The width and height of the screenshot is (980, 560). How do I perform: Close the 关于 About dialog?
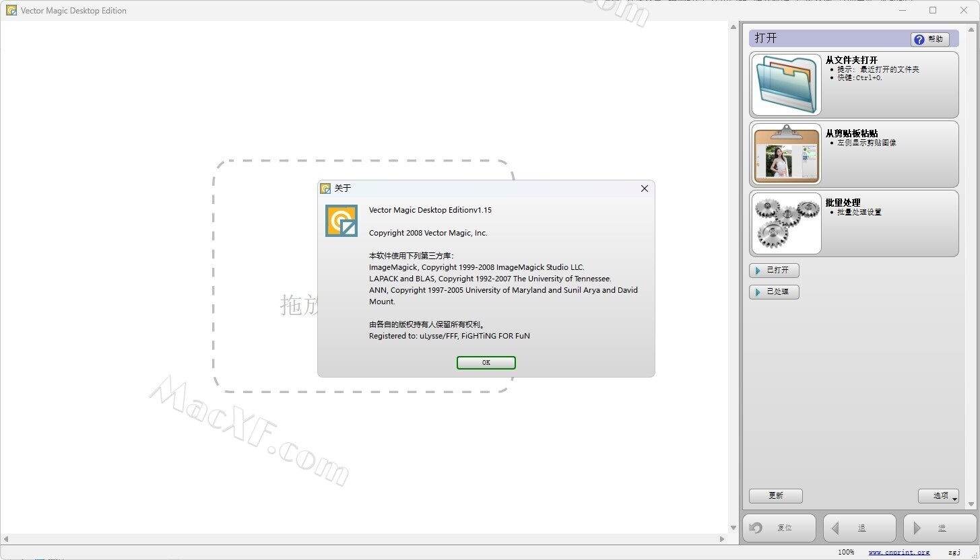(645, 188)
